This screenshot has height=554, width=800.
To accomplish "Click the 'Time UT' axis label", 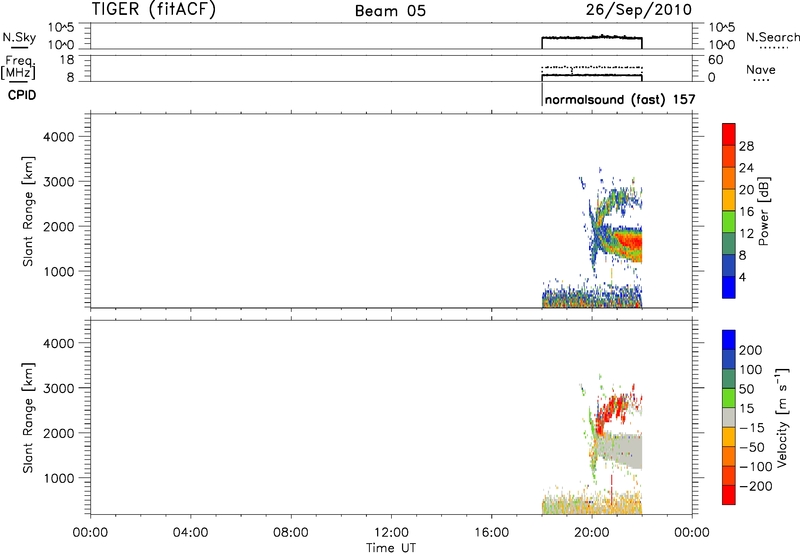I will coord(391,547).
